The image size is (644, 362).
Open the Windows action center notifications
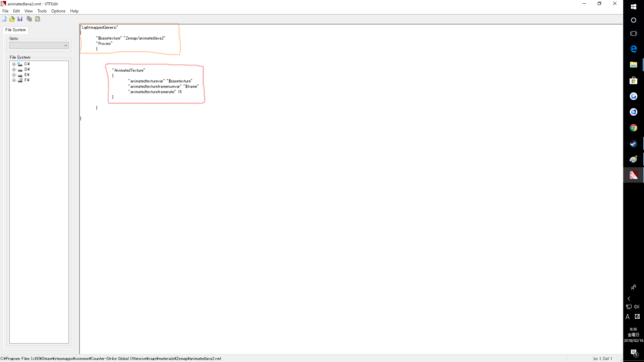(x=633, y=352)
